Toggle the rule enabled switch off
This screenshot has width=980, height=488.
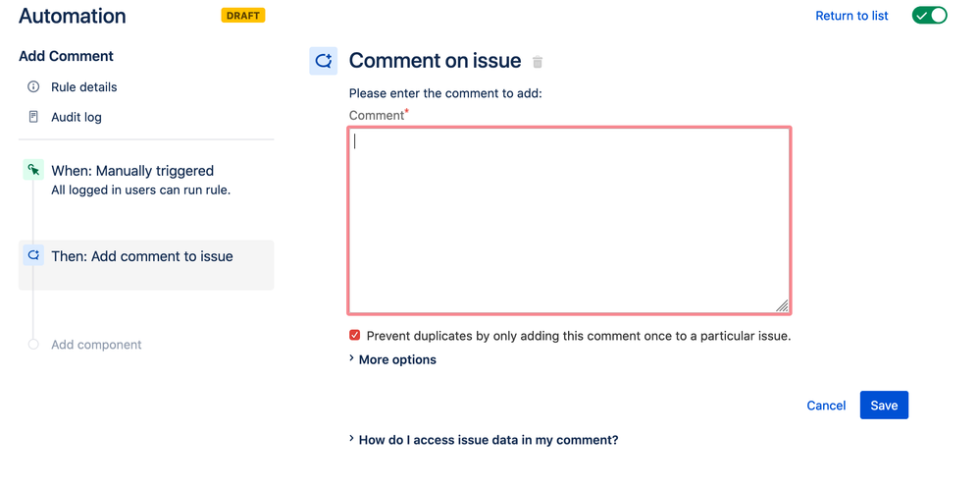point(929,16)
